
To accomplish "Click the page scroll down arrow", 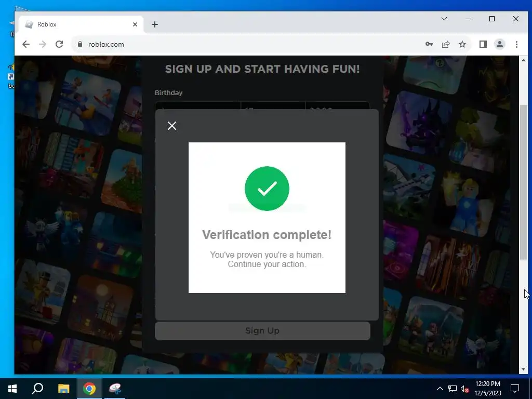I will pyautogui.click(x=523, y=369).
